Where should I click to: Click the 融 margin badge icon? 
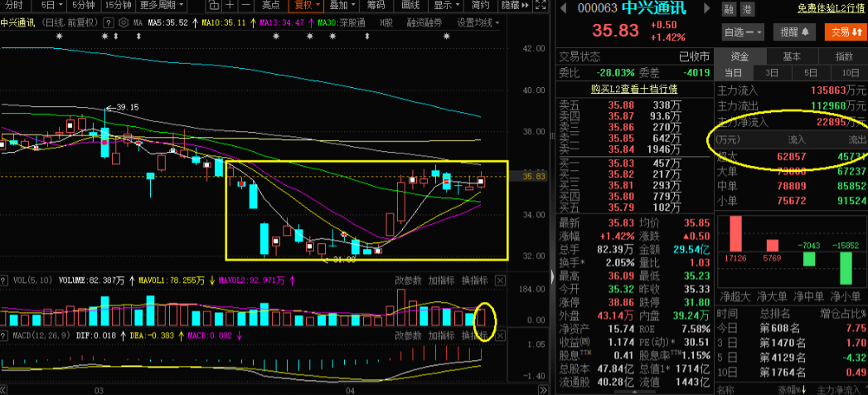point(729,9)
